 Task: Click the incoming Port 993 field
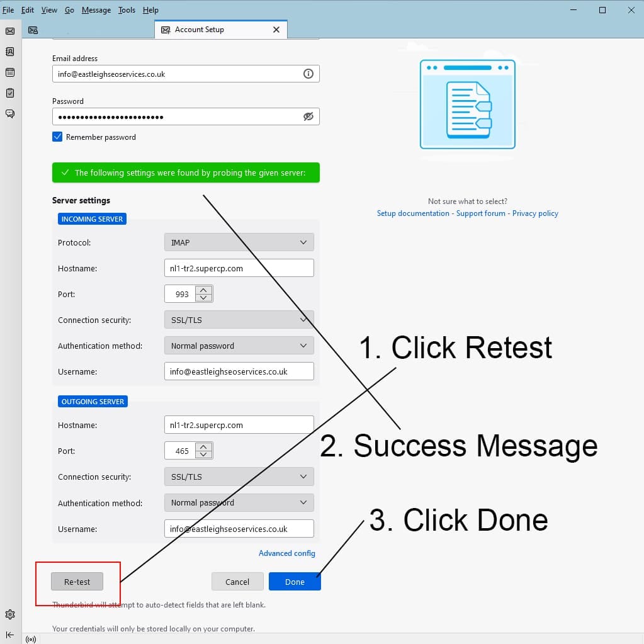[x=180, y=293]
